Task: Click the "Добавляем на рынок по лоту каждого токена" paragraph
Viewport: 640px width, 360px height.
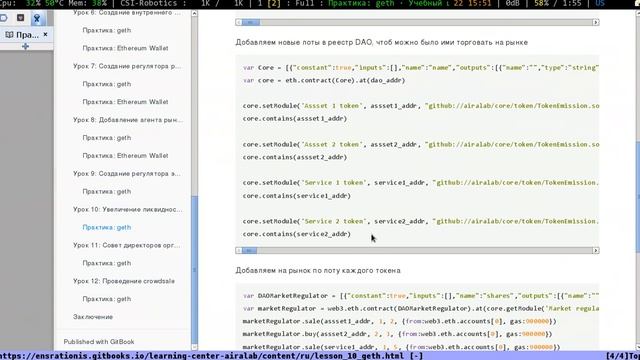Action: pos(318,271)
